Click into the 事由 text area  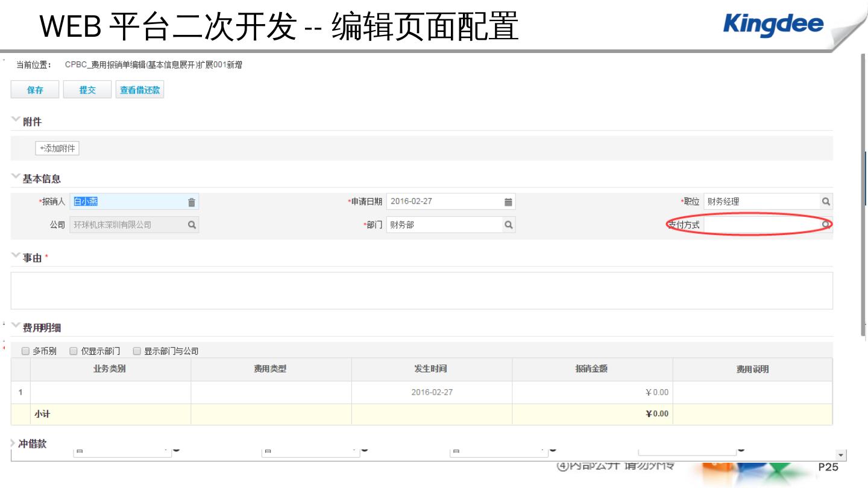421,290
